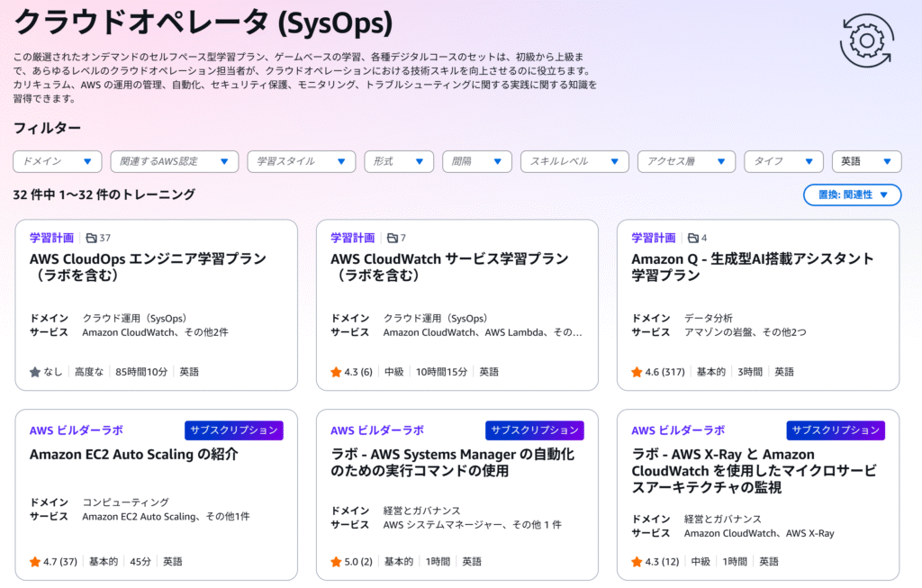Click the 4.6 star rating on Amazon Q plan
The image size is (922, 588).
coord(637,372)
